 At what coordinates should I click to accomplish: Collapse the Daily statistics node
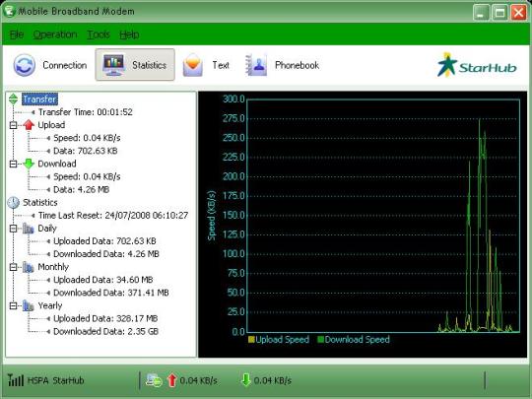click(x=13, y=229)
